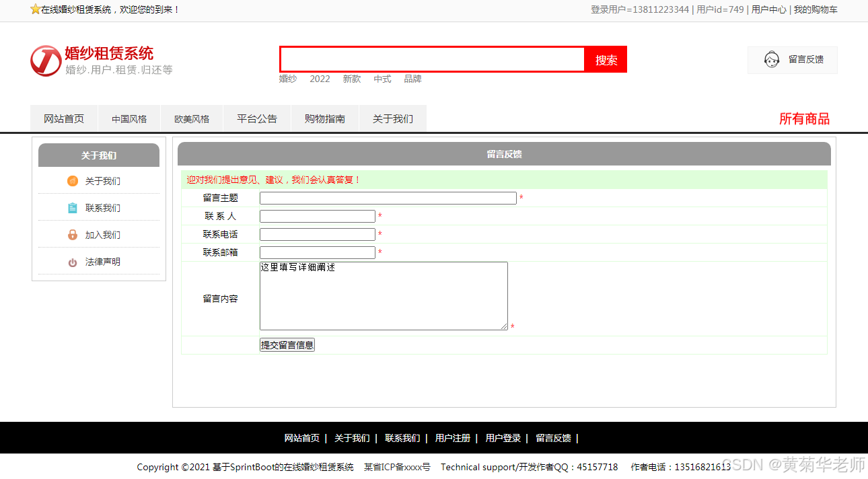Click the 留言内容 text area
This screenshot has width=868, height=479.
tap(384, 296)
